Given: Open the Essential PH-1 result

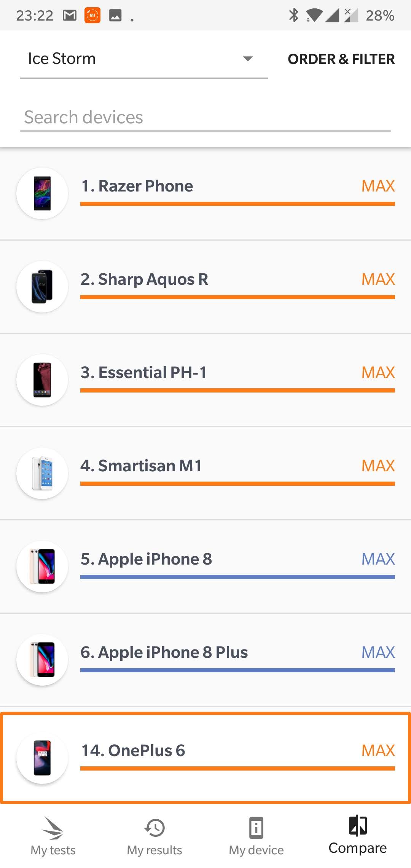Looking at the screenshot, I should point(144,373).
